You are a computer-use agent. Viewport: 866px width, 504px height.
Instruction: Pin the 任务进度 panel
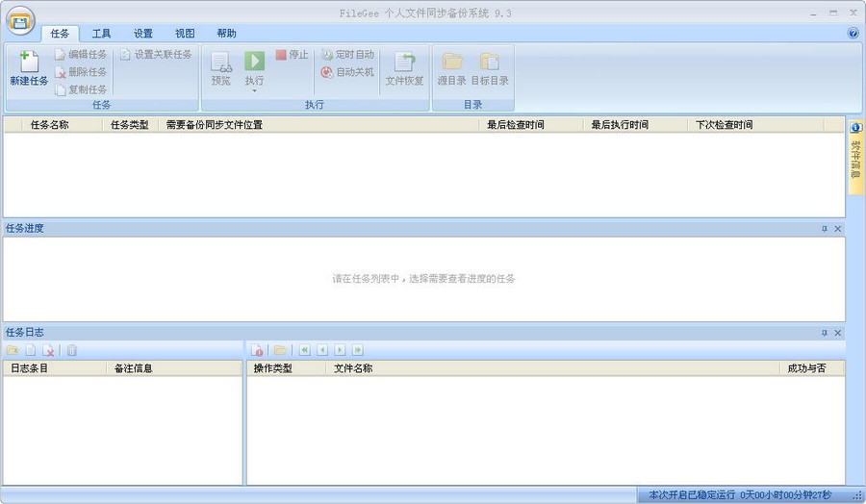coord(825,229)
